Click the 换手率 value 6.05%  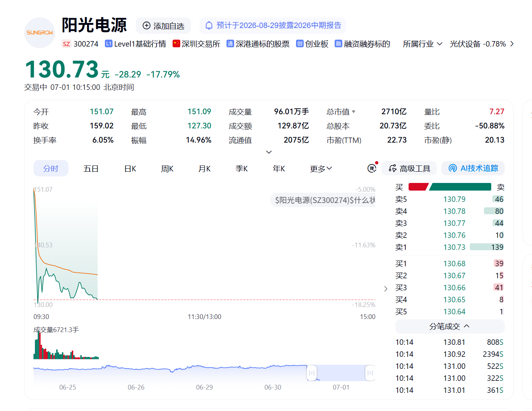103,140
